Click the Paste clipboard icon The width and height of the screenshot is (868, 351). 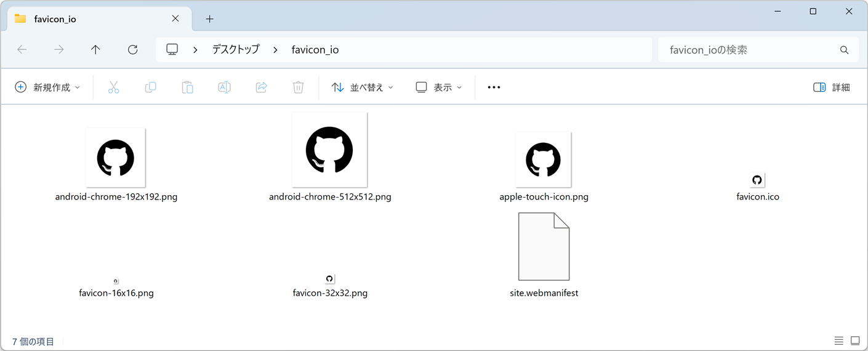click(x=187, y=87)
